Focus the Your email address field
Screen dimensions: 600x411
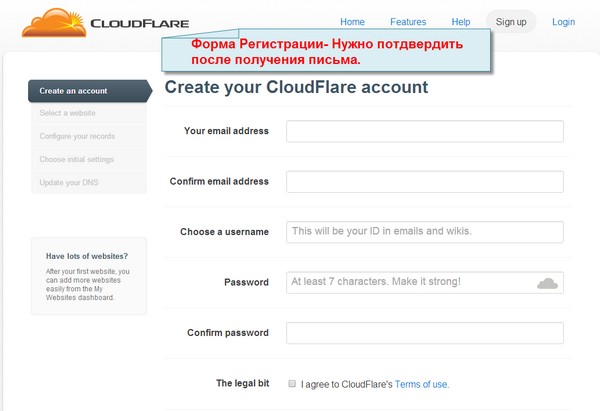(x=425, y=131)
